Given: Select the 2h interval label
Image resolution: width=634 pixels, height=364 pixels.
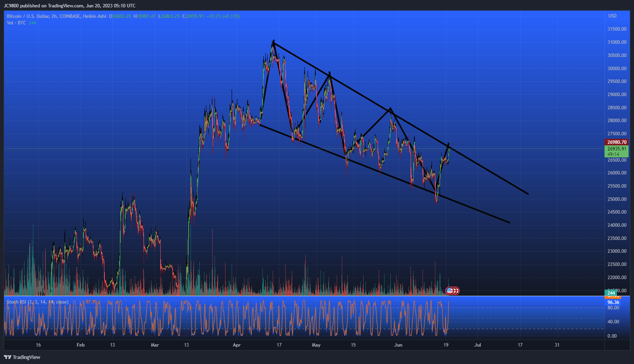Looking at the screenshot, I should (x=54, y=16).
